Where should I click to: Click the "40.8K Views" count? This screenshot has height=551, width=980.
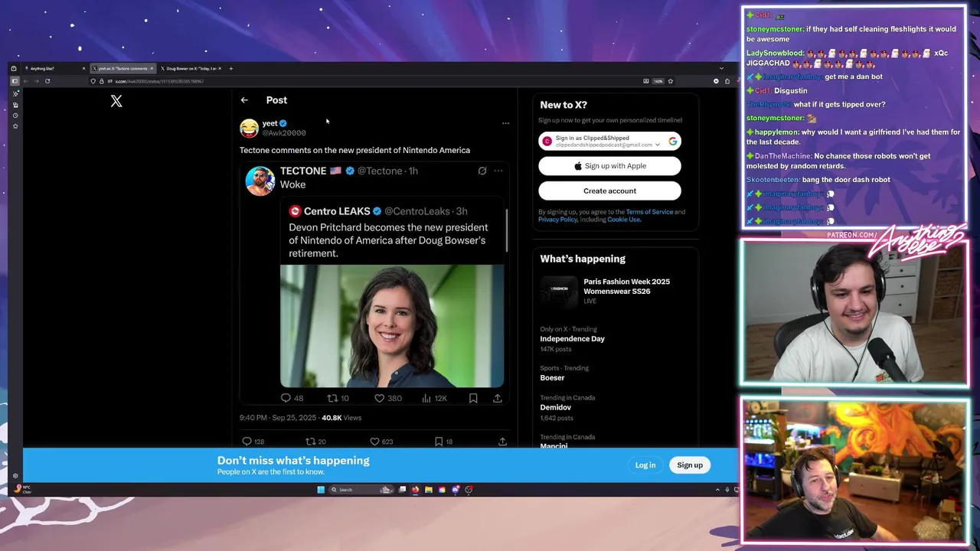[x=341, y=418]
